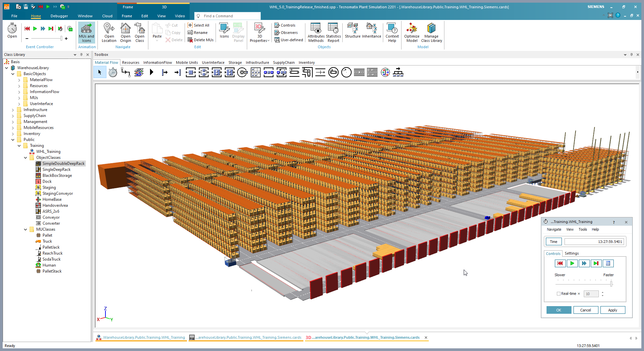
Task: Switch to the Video ribbon tab
Action: click(180, 16)
